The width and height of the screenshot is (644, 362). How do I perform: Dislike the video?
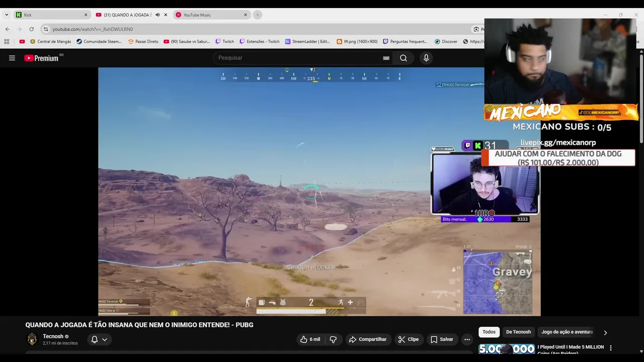333,339
